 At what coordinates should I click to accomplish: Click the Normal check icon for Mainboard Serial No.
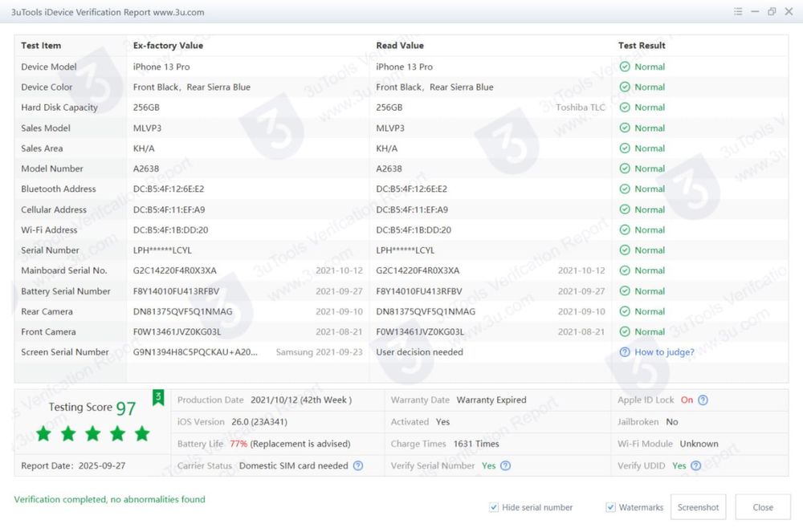(x=625, y=270)
